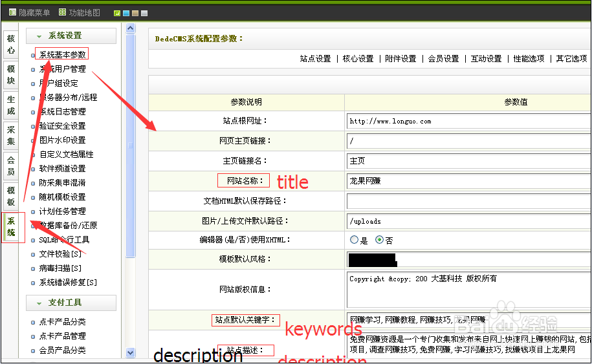Click the menu scrollbar thumb
The height and width of the screenshot is (364, 592).
coord(131,145)
